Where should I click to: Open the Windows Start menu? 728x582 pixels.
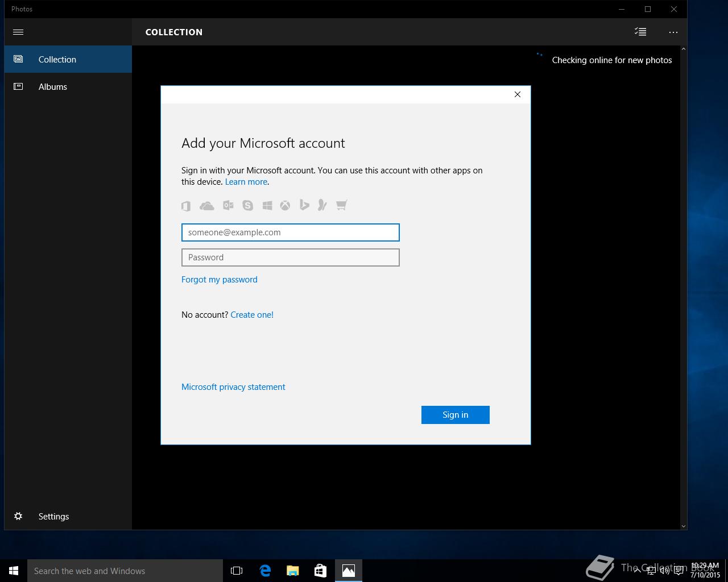(x=14, y=571)
